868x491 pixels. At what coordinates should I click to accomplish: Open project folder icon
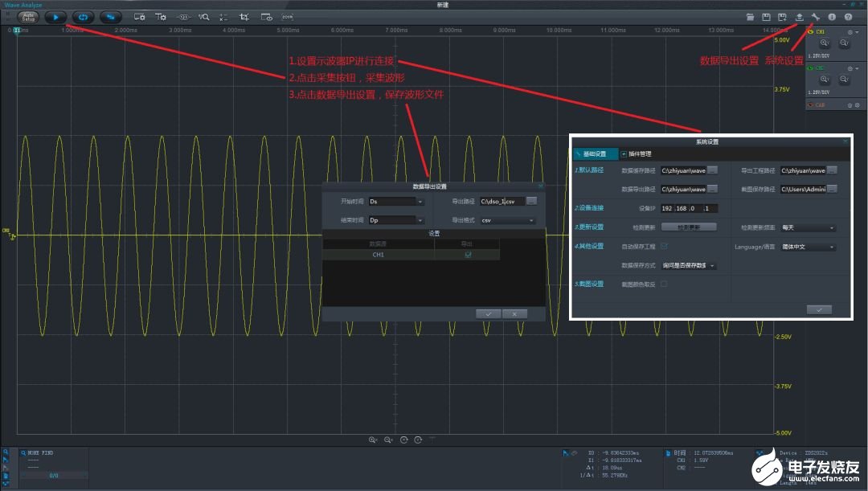pos(750,17)
